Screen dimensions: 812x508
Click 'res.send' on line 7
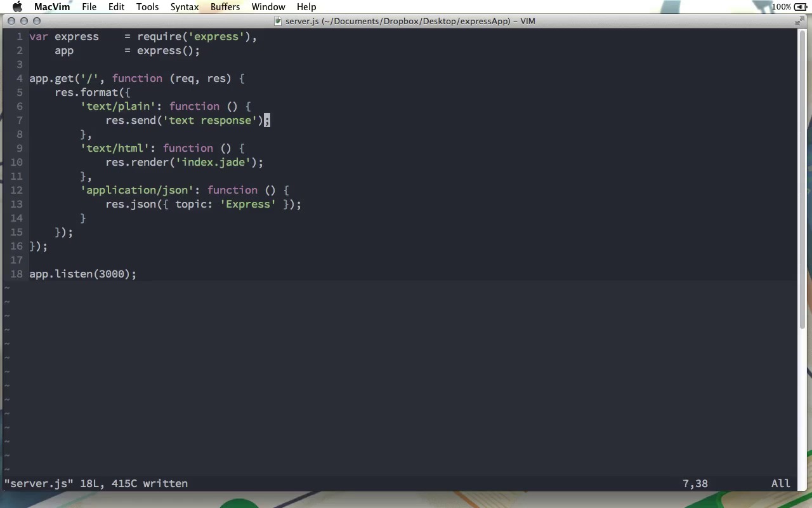pos(131,121)
